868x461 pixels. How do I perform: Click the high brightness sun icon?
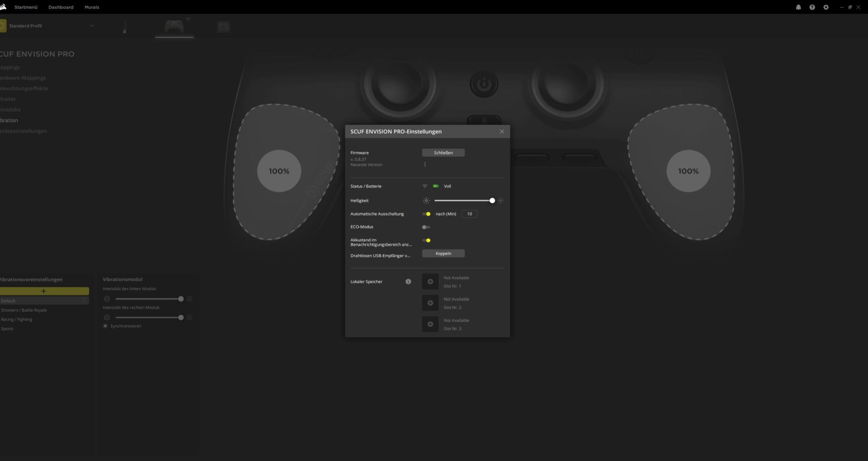point(500,201)
